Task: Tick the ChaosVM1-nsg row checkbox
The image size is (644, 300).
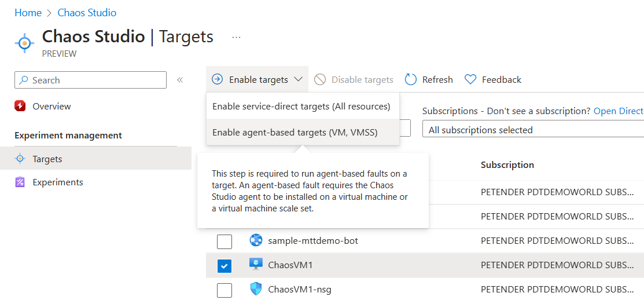Action: tap(225, 290)
